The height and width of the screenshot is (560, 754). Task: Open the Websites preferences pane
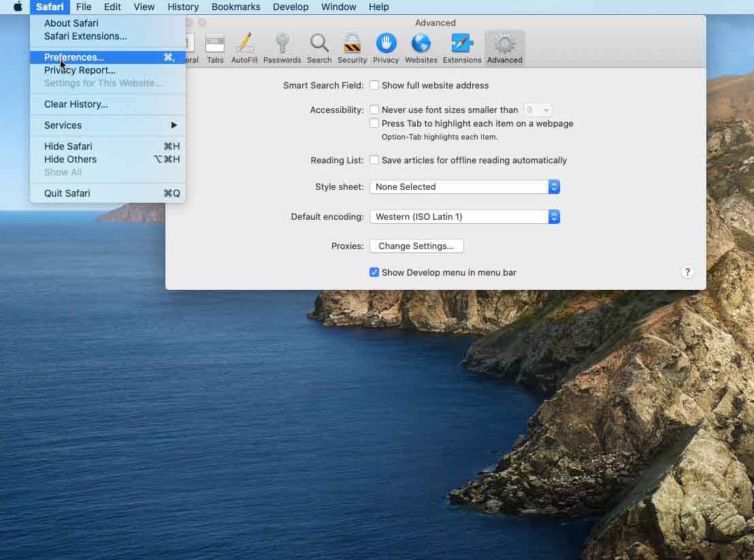[421, 48]
